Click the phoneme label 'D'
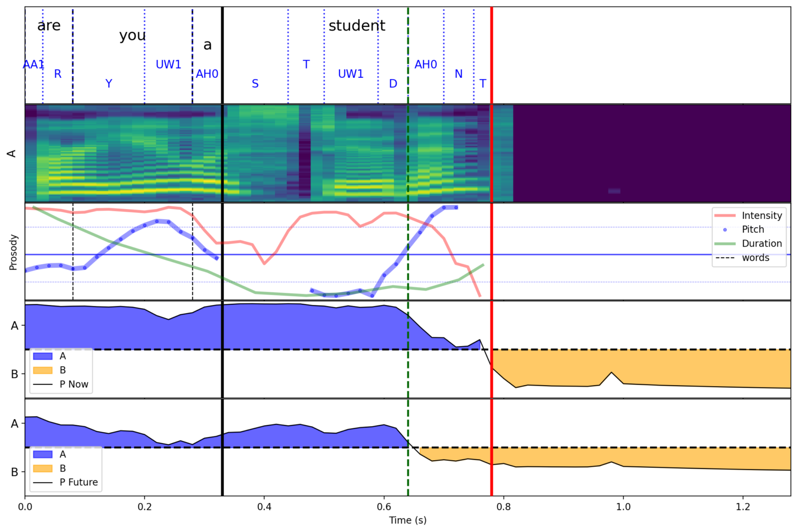 393,84
